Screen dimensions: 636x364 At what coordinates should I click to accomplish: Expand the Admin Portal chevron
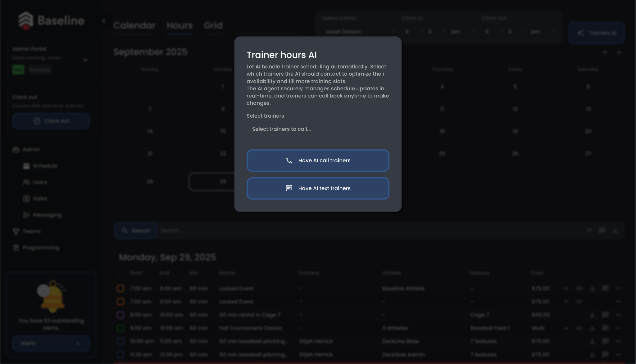click(x=85, y=60)
